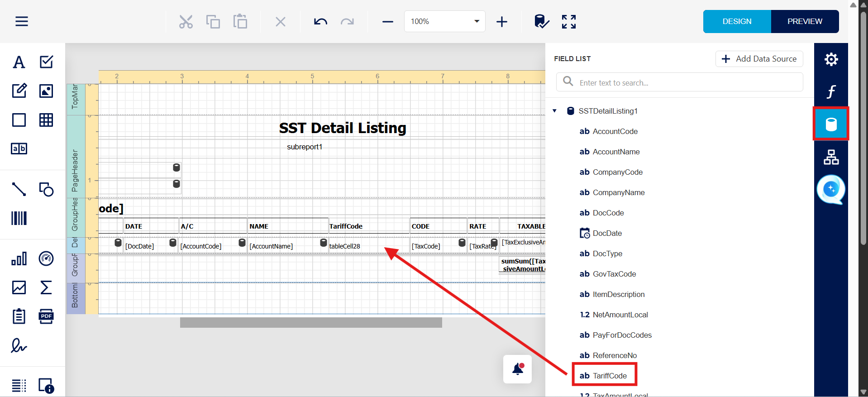This screenshot has height=397, width=868.
Task: Select the Table control tool
Action: tap(46, 120)
